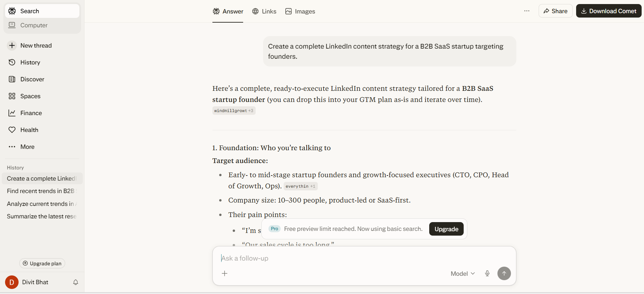This screenshot has width=644, height=294.
Task: Switch to the Computer mode
Action: pos(33,25)
